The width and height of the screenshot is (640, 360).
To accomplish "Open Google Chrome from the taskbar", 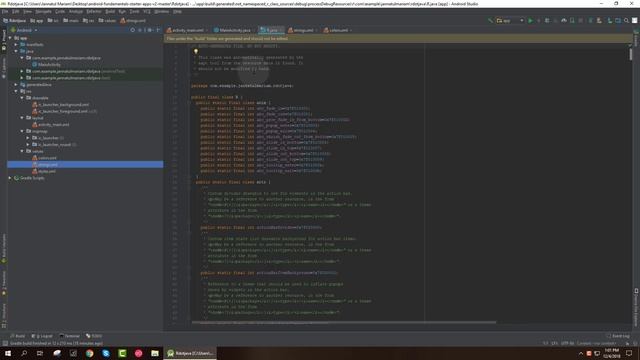I will pyautogui.click(x=89, y=353).
